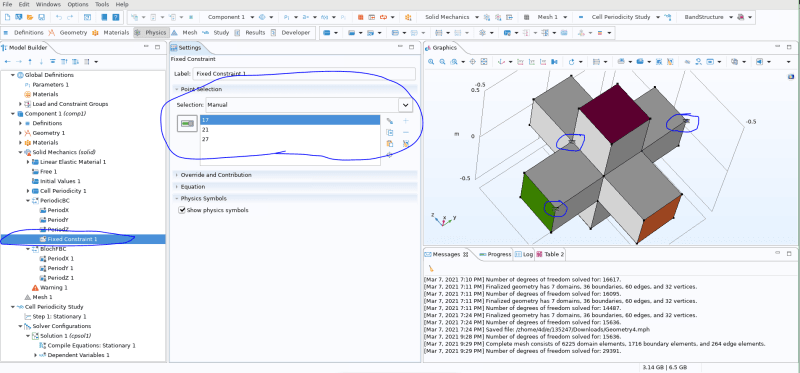Image resolution: width=800 pixels, height=373 pixels.
Task: Click the Previous node back arrow
Action: coord(8,61)
